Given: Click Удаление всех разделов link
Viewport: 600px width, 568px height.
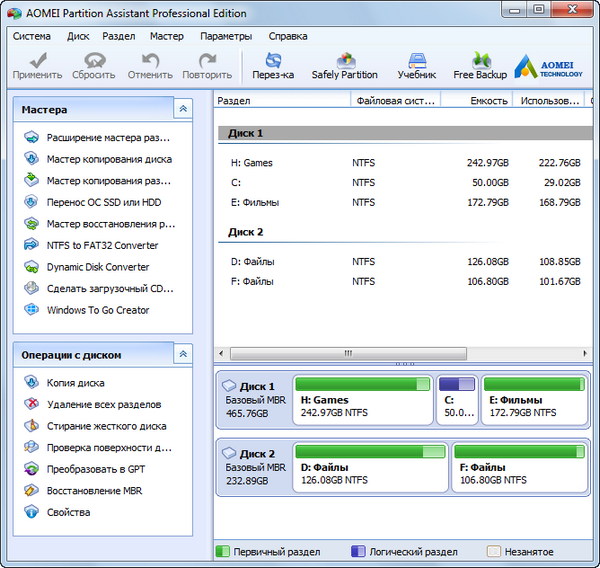Looking at the screenshot, I should (103, 405).
